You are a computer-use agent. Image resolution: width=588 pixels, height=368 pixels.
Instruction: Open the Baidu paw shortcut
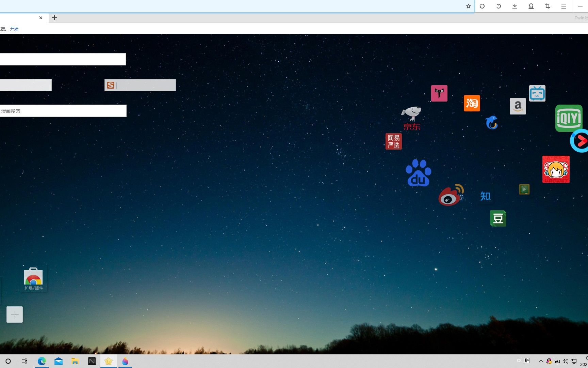tap(418, 173)
